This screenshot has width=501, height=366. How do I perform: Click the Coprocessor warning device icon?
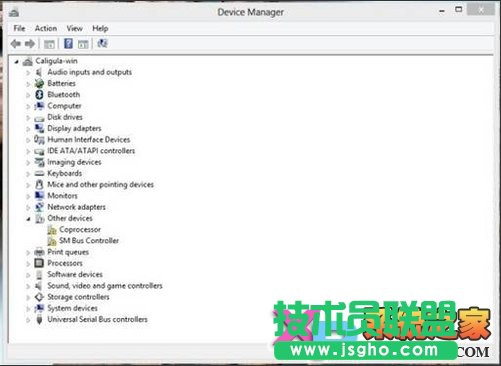[52, 230]
